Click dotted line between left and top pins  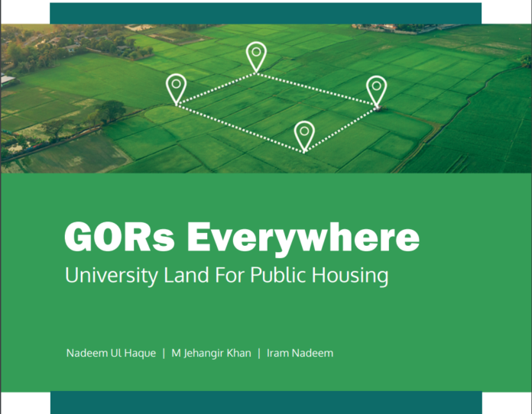(x=217, y=89)
